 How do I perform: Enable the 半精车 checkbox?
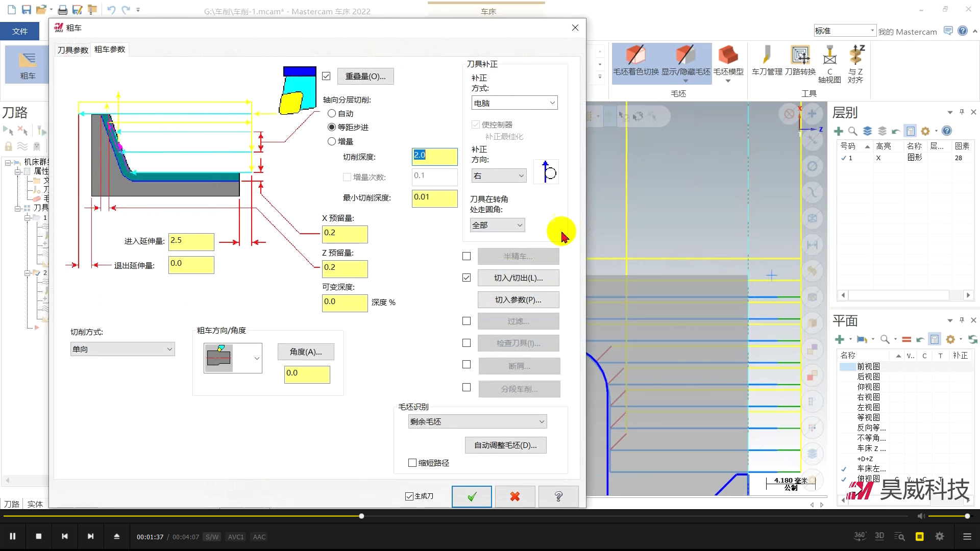(x=467, y=256)
